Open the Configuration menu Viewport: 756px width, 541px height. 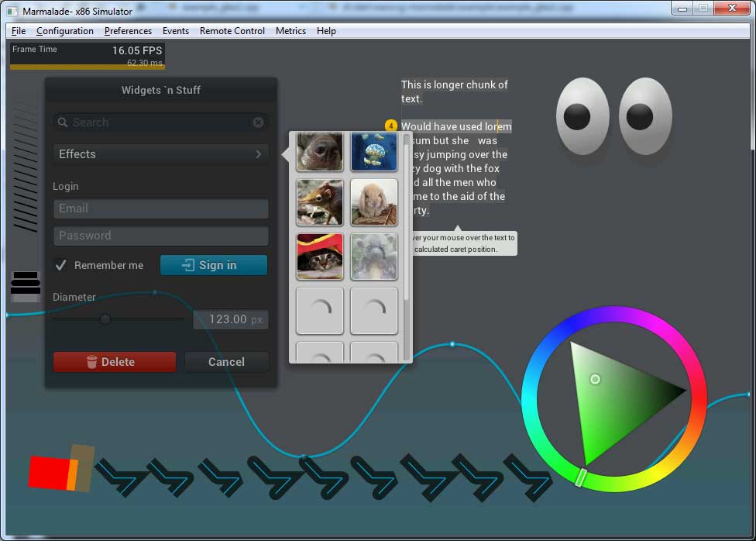point(64,31)
